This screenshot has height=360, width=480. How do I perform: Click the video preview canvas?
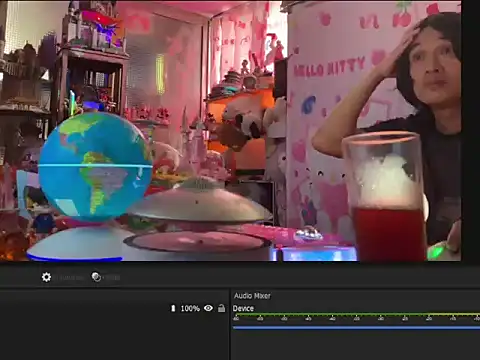[x=231, y=131]
